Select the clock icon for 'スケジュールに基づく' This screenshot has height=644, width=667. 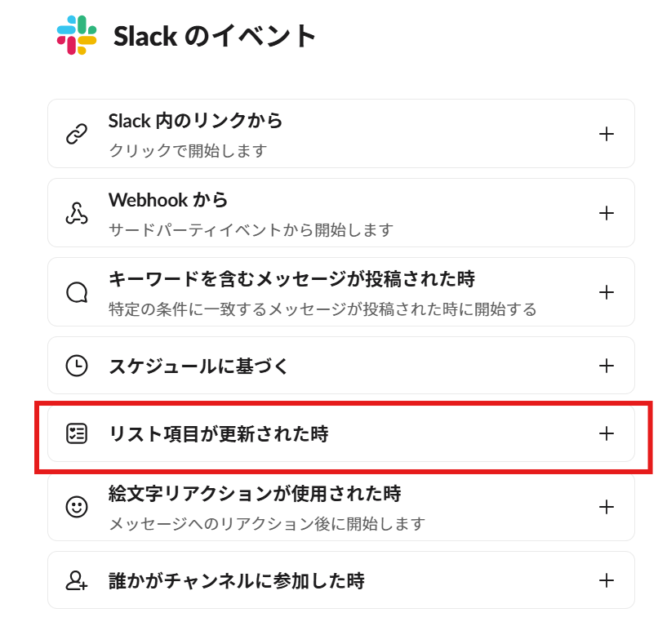click(78, 366)
